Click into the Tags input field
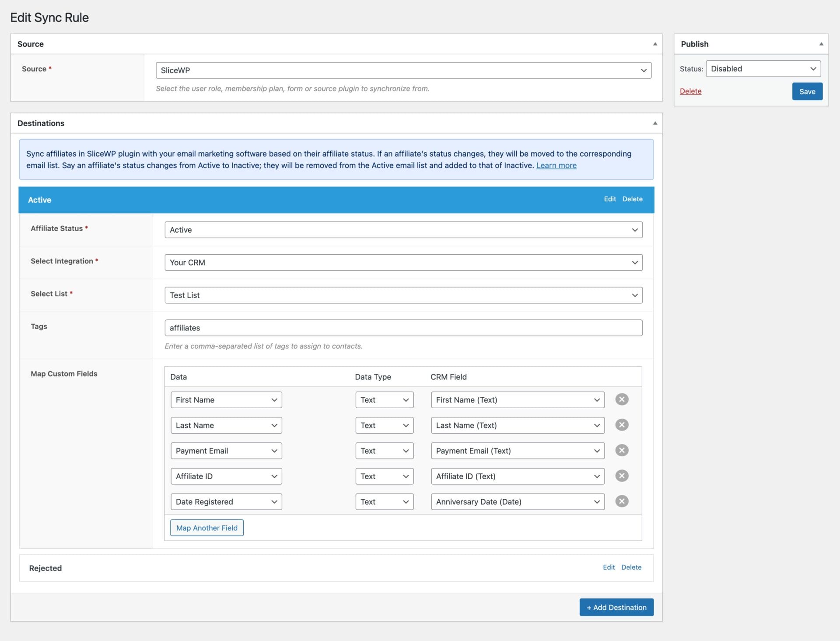Screen dimensions: 840x641 click(403, 328)
